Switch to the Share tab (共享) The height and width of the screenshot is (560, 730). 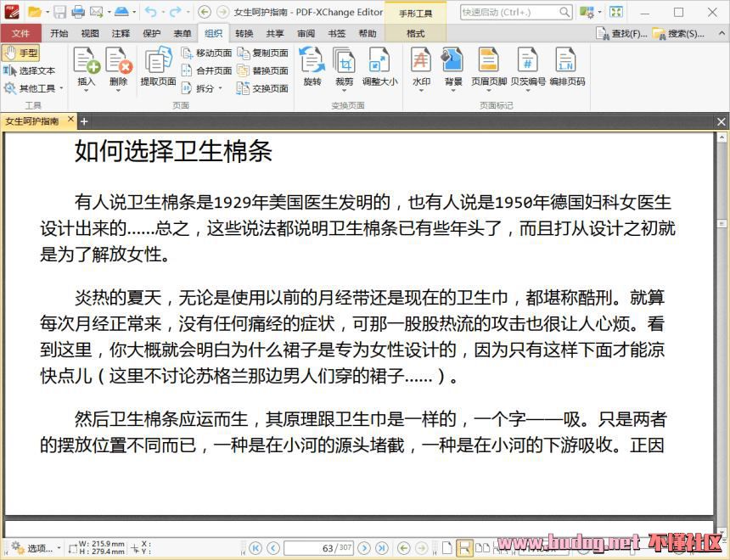(275, 34)
